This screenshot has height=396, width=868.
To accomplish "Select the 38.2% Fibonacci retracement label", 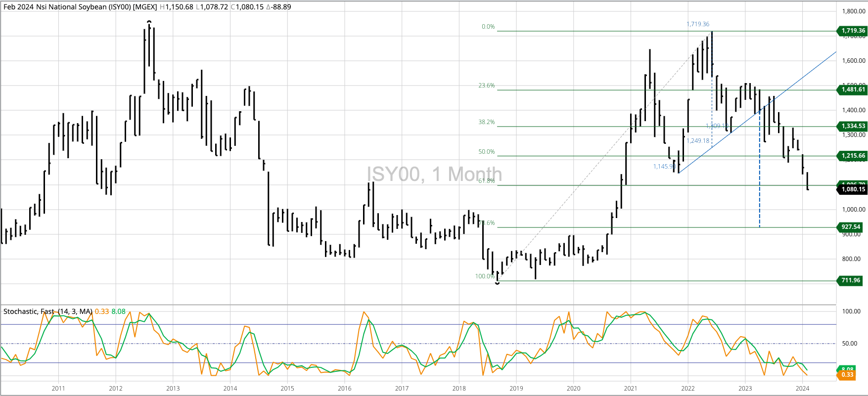I will (x=486, y=122).
